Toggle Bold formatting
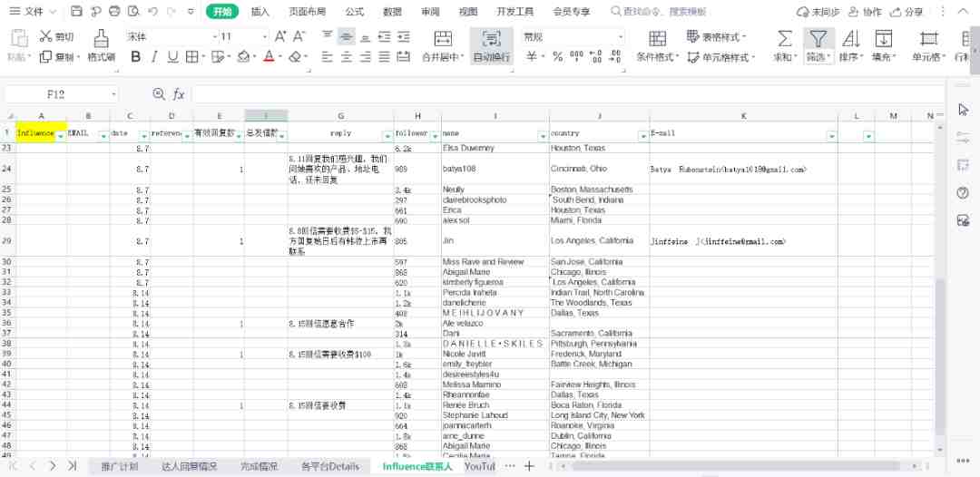 click(x=136, y=57)
